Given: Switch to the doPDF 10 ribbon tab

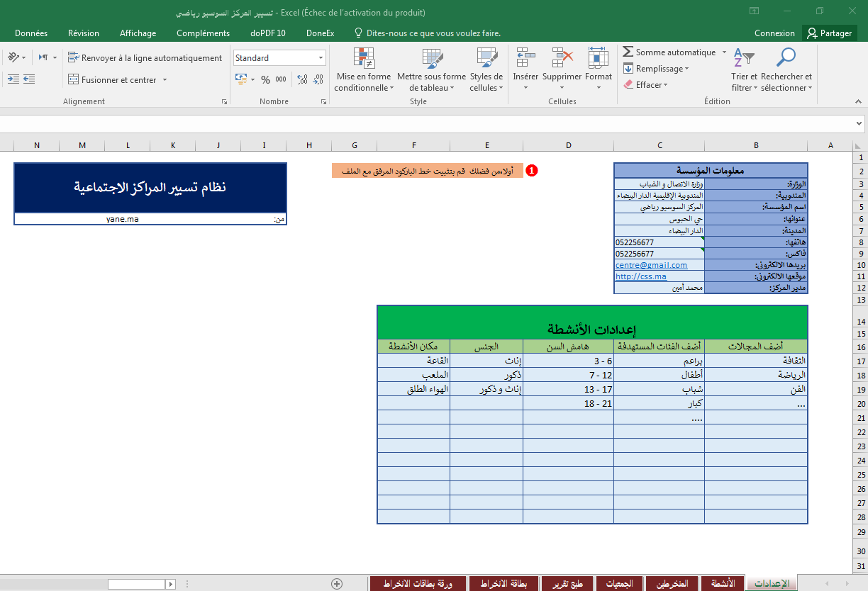Looking at the screenshot, I should tap(267, 33).
